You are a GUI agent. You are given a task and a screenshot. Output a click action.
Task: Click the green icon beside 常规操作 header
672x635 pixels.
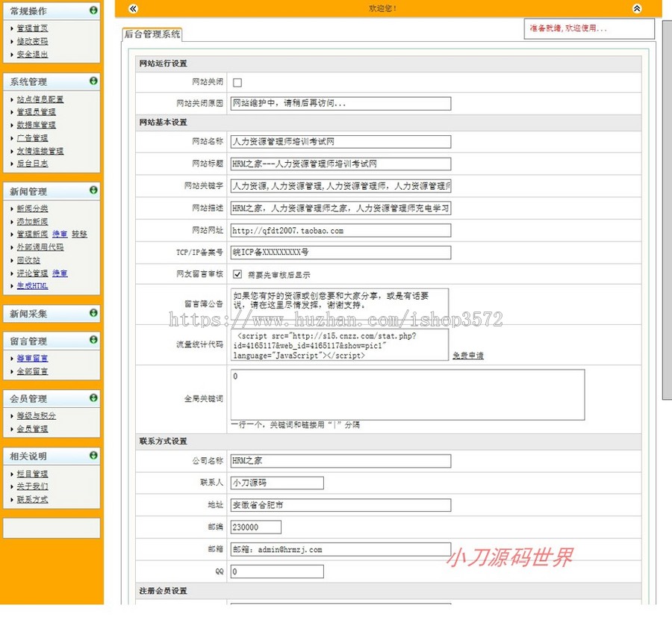click(x=93, y=10)
